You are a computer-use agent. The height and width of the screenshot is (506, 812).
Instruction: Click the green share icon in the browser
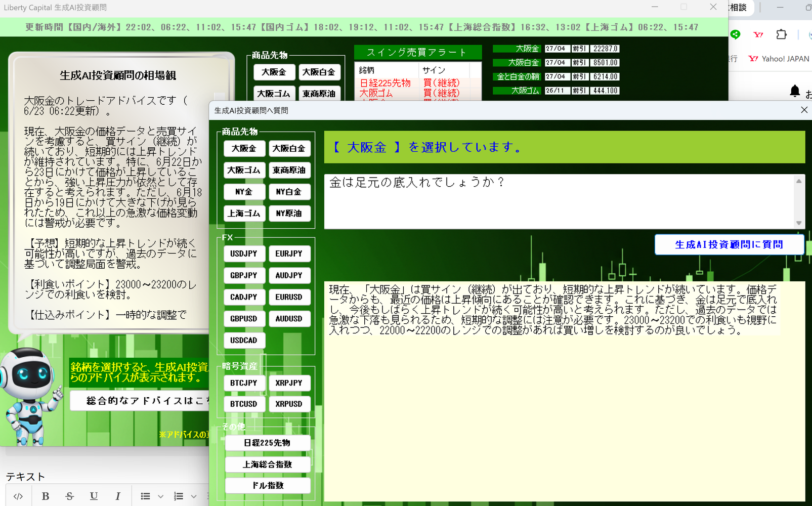point(736,34)
